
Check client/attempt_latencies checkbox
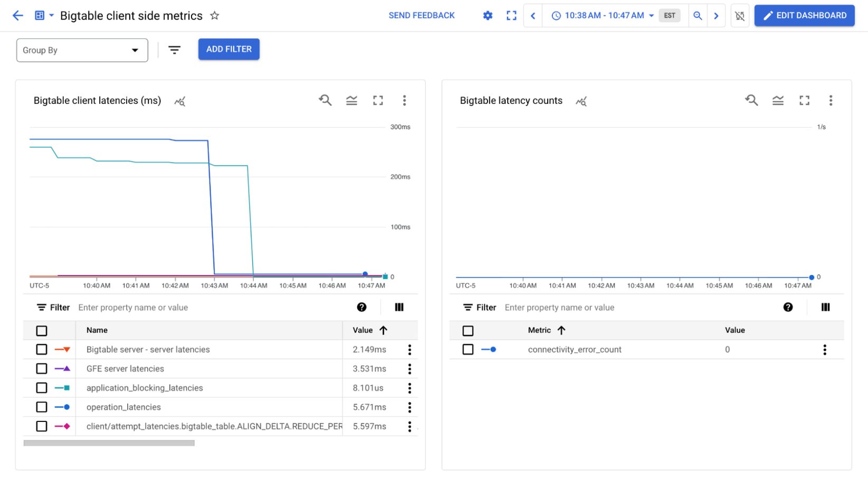42,426
